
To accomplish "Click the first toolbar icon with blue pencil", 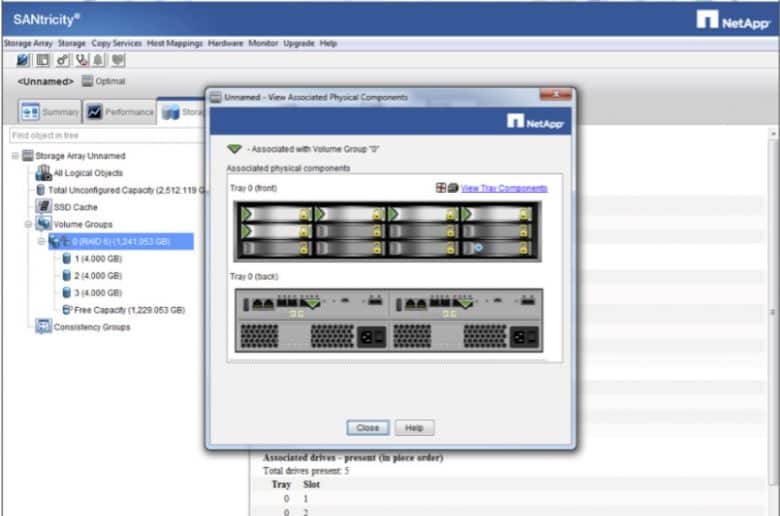I will pyautogui.click(x=23, y=60).
